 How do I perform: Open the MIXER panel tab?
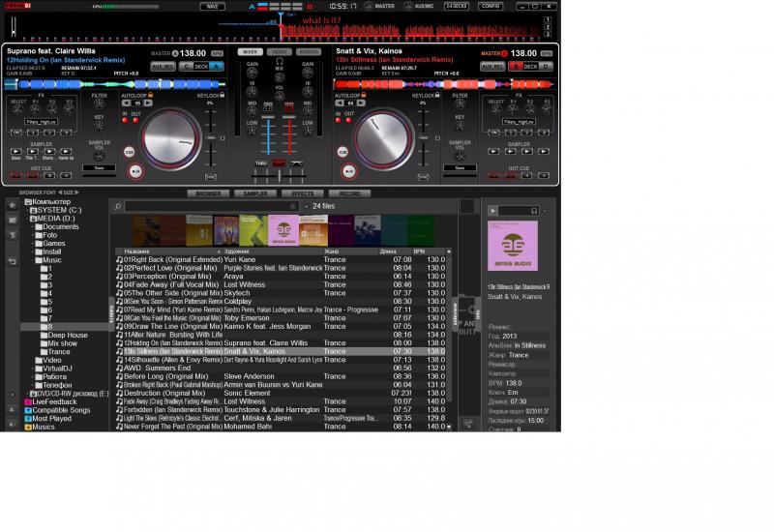pyautogui.click(x=251, y=52)
